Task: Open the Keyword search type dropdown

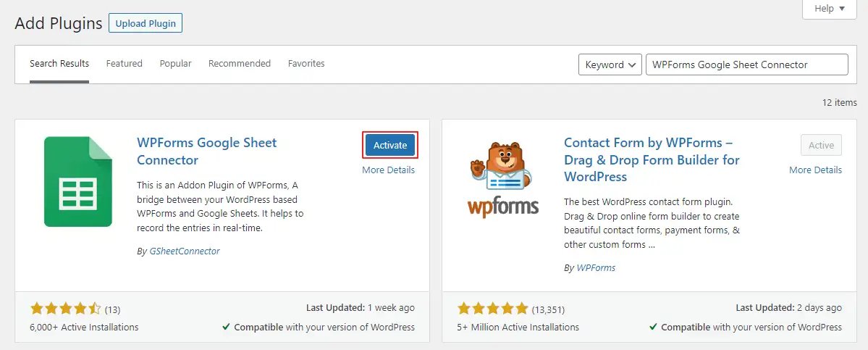Action: click(x=610, y=64)
